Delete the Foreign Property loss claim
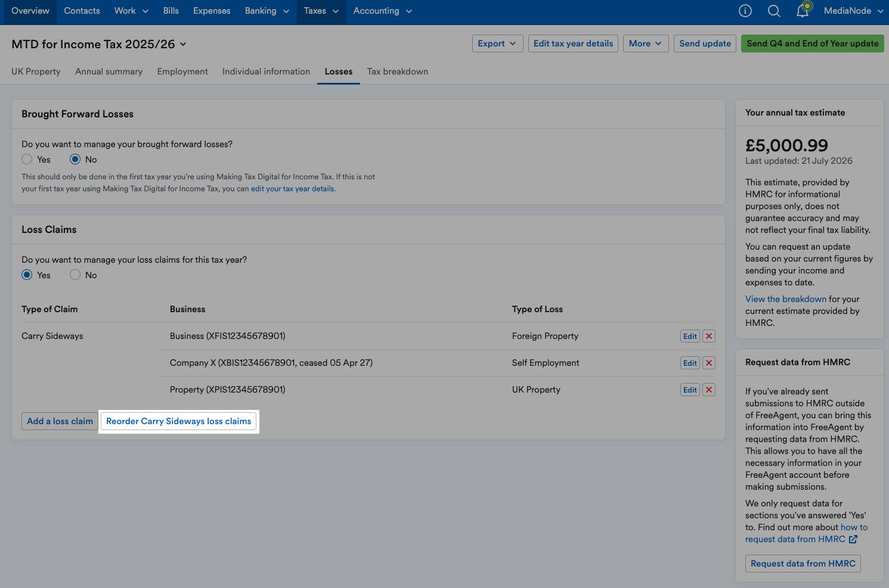 709,336
